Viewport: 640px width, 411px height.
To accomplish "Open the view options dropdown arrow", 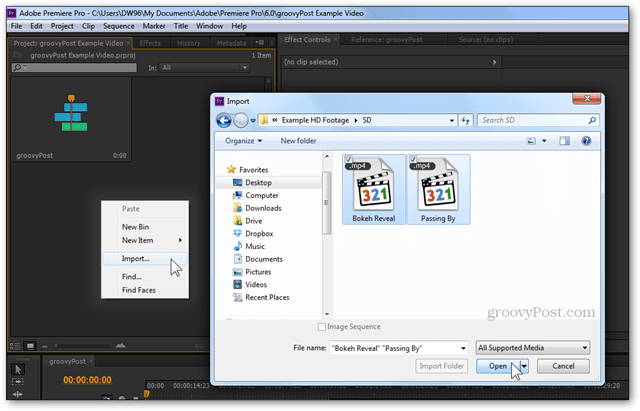I will [x=544, y=141].
